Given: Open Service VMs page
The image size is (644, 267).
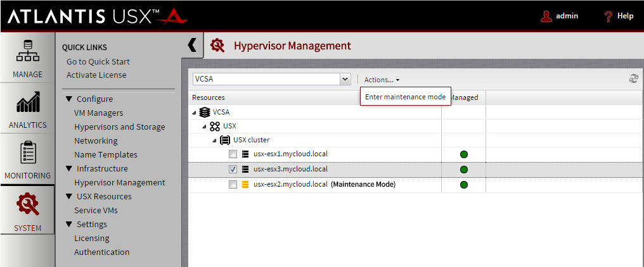Looking at the screenshot, I should (x=96, y=211).
